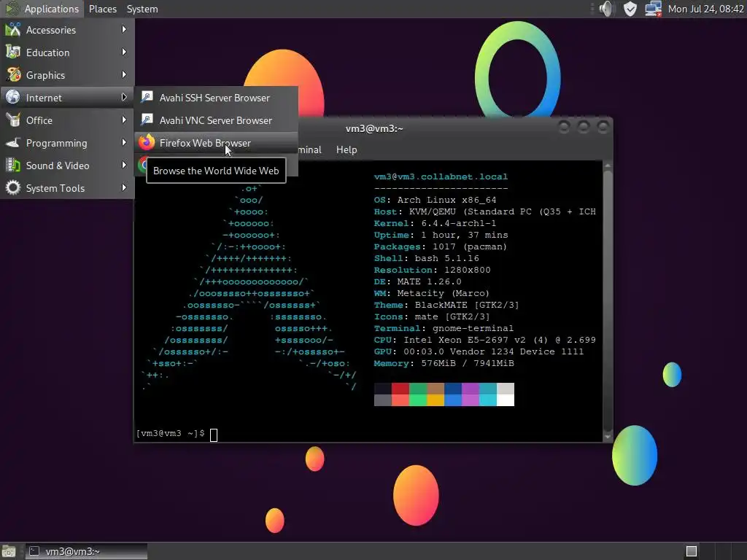This screenshot has width=747, height=560.
Task: Click the 'Memory: 576MiB / 7941MiB' line
Action: [x=444, y=363]
